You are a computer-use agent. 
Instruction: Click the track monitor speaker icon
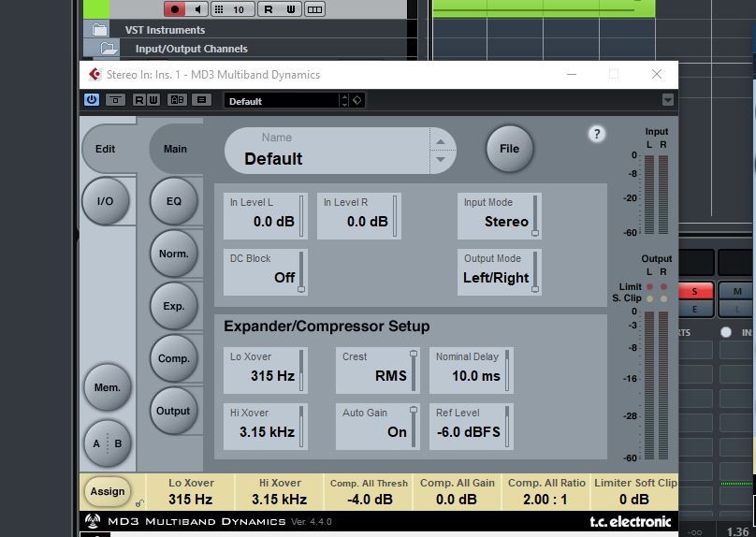(x=197, y=9)
